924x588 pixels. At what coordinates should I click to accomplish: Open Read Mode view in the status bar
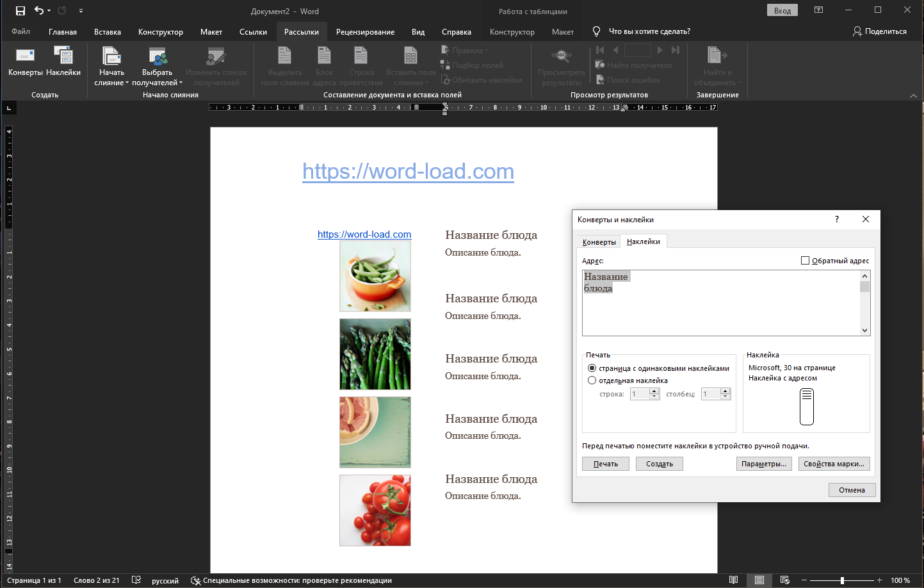click(734, 580)
